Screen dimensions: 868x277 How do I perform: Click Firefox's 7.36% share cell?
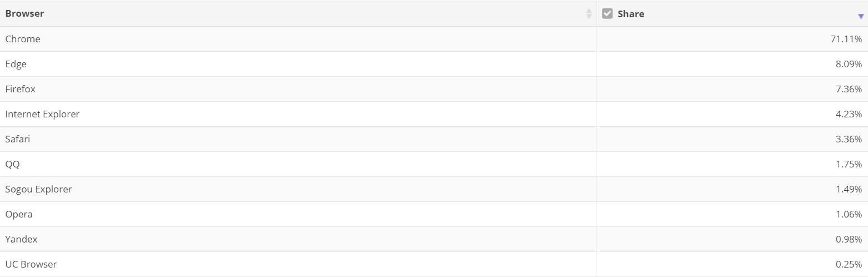[732, 89]
